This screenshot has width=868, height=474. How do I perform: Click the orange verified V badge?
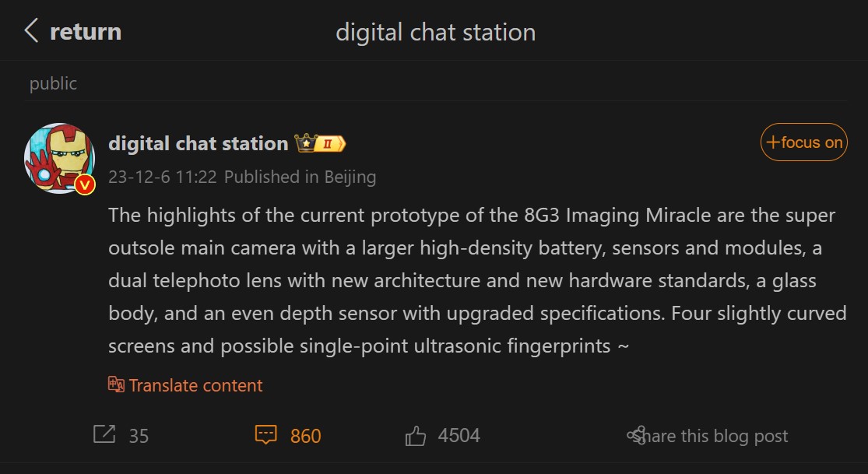pos(84,184)
